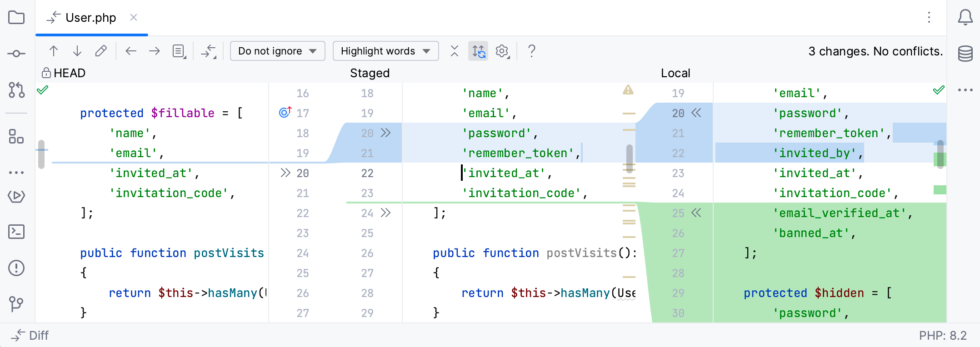The width and height of the screenshot is (980, 347).
Task: Toggle collapse unchanged fragments
Action: point(455,51)
